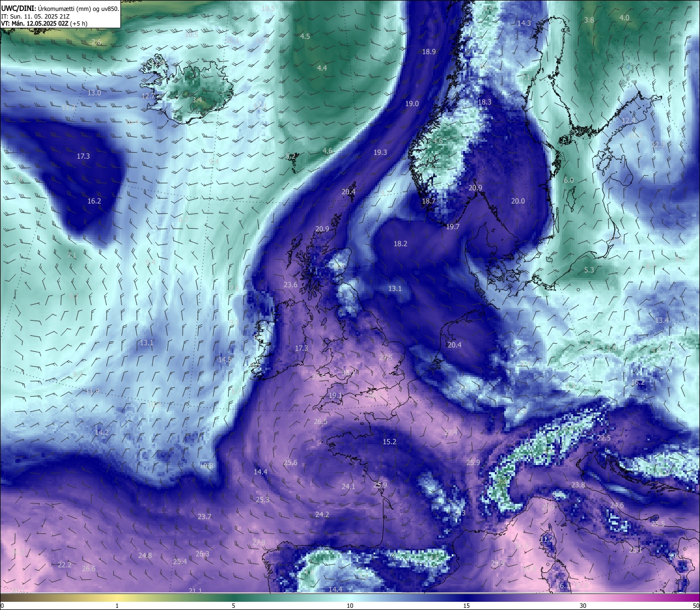Screen dimensions: 700x610
Task: Click the 14.2 value in the Atlantic
Action: pyautogui.click(x=102, y=433)
